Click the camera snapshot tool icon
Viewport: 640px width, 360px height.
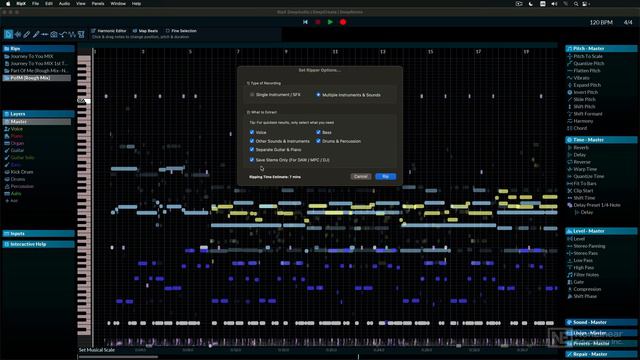pos(54,35)
